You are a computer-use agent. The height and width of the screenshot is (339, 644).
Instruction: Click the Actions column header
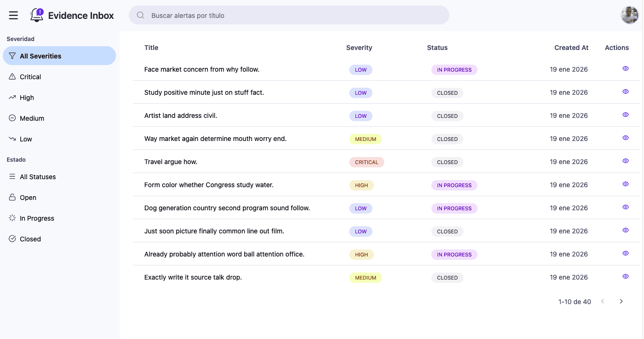pyautogui.click(x=617, y=48)
